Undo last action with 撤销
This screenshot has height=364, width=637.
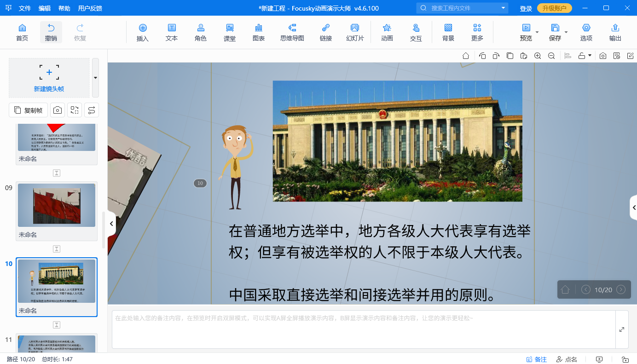[x=51, y=32]
